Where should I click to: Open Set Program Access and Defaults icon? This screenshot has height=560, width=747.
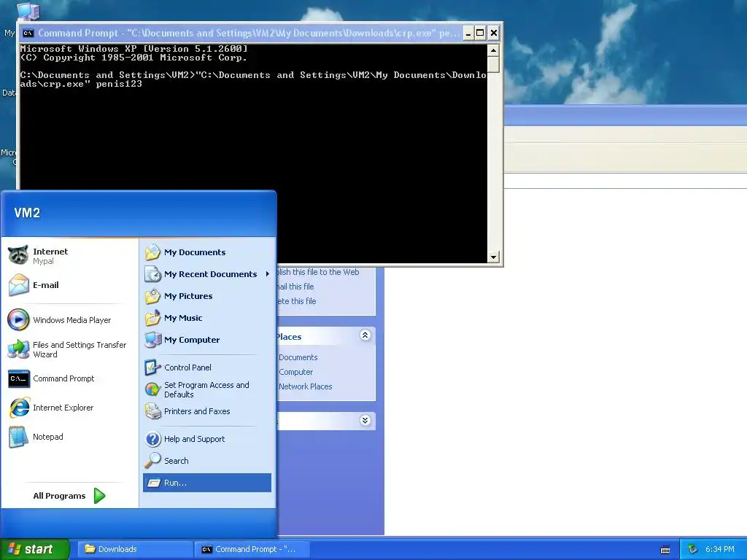pyautogui.click(x=153, y=389)
